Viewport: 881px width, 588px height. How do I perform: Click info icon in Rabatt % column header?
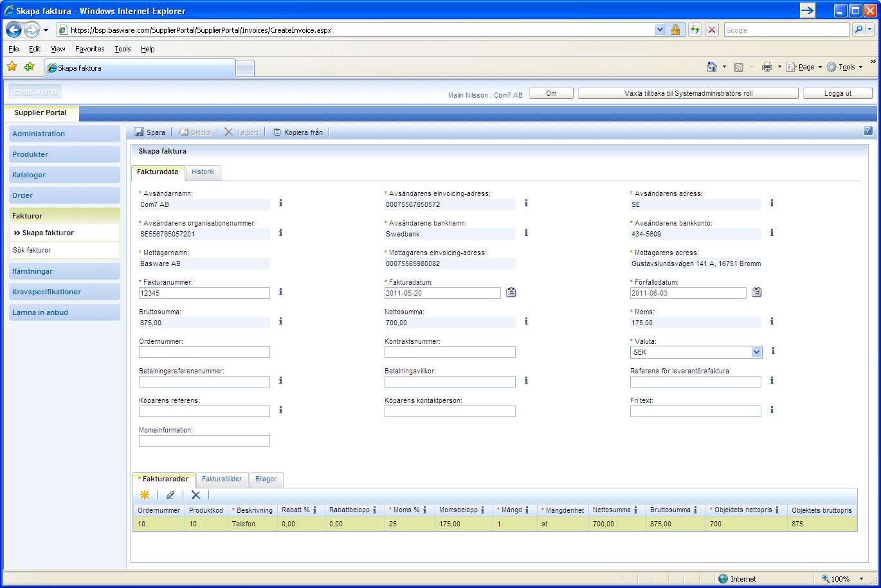click(315, 510)
